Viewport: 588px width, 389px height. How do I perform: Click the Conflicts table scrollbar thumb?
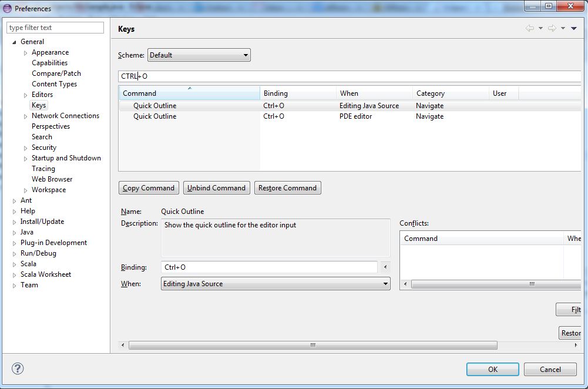[496, 284]
